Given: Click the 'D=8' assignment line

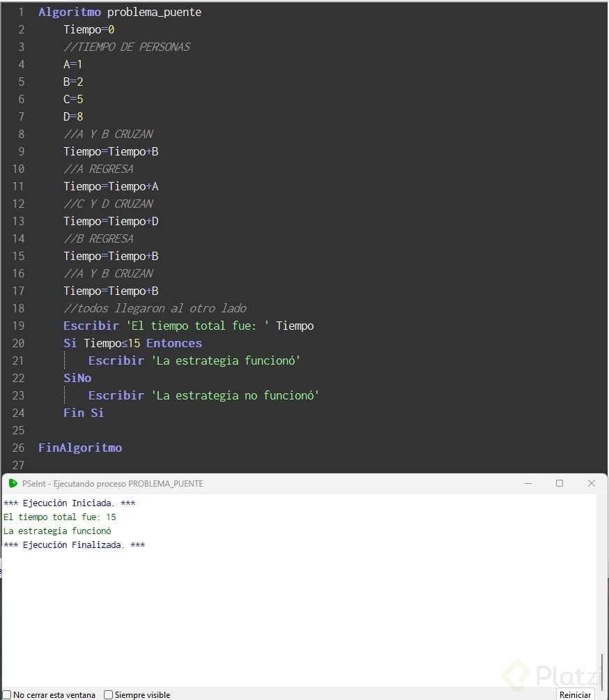Looking at the screenshot, I should point(73,116).
